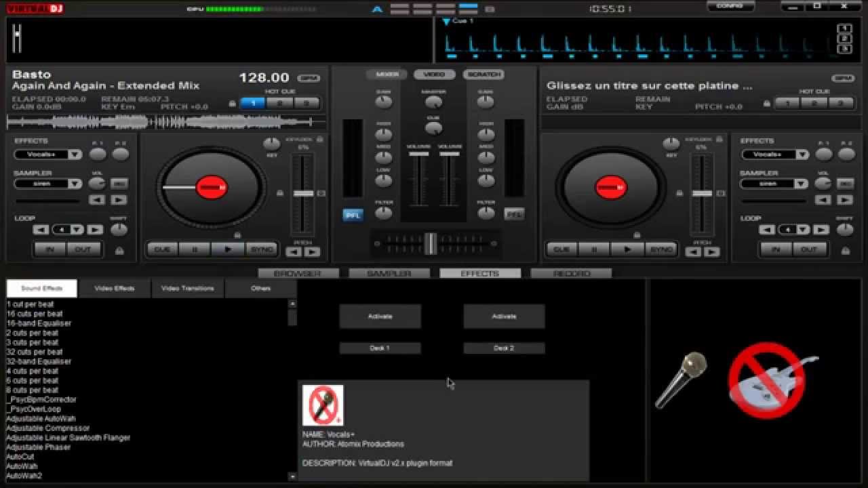Start playback on the right deck

pyautogui.click(x=628, y=249)
